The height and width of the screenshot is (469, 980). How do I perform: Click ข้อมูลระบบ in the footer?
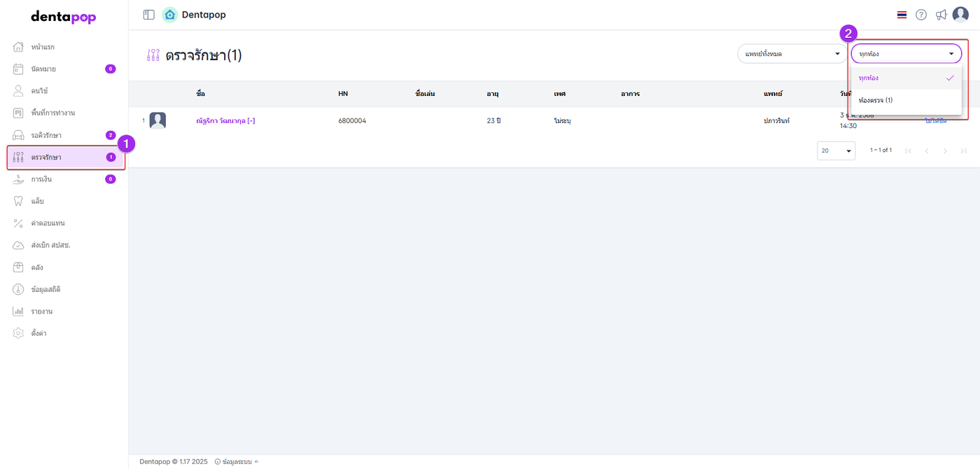[237, 461]
